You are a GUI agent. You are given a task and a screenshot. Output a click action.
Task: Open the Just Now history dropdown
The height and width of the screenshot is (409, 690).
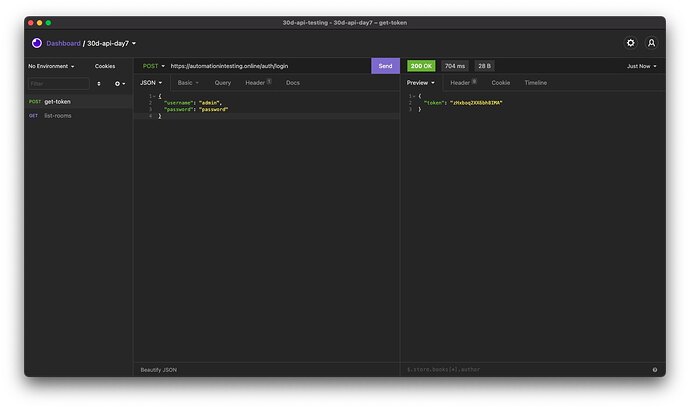[x=642, y=66]
